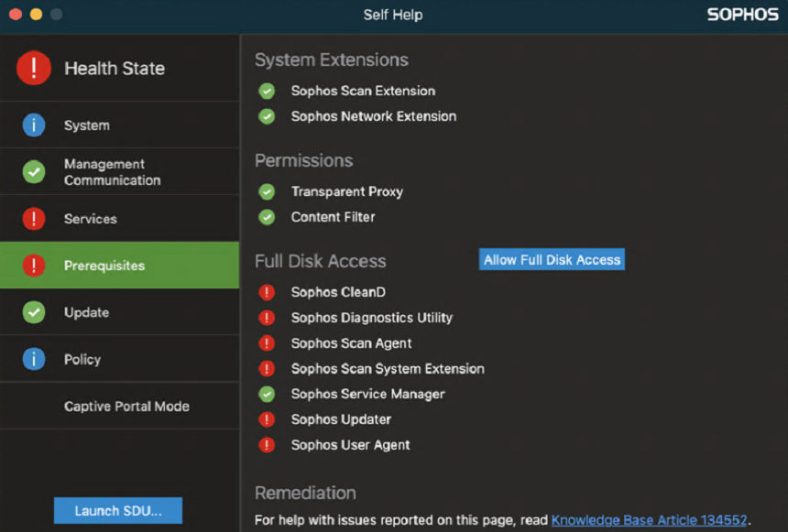Click the blue info icon beside System
788x532 pixels.
34,125
